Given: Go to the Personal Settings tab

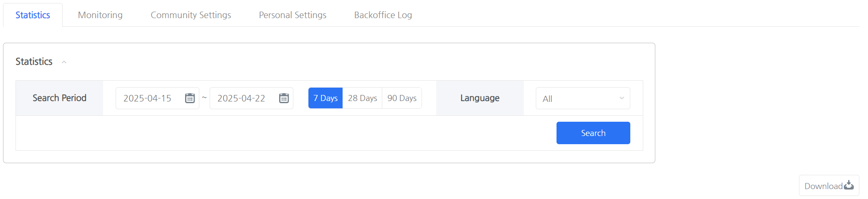Looking at the screenshot, I should (292, 15).
